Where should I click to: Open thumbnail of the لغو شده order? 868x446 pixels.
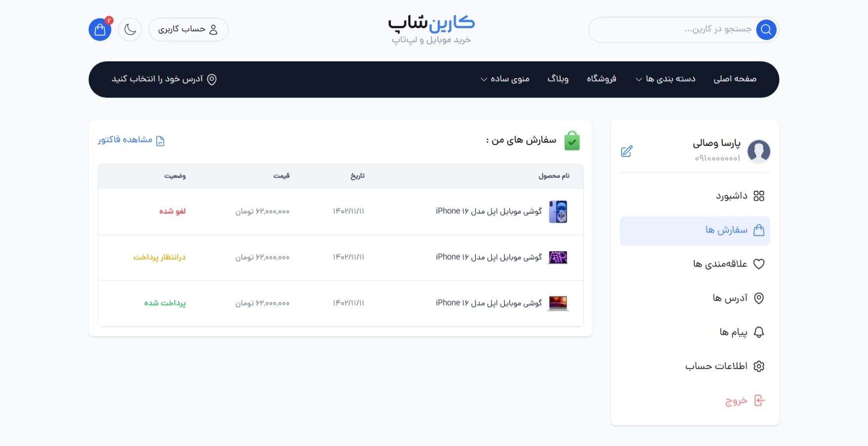coord(558,212)
